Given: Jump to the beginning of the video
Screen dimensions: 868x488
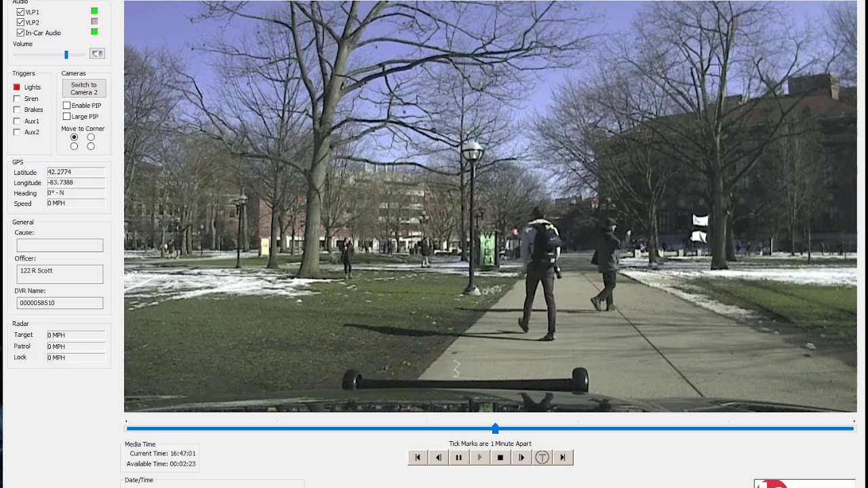Looking at the screenshot, I should point(418,457).
